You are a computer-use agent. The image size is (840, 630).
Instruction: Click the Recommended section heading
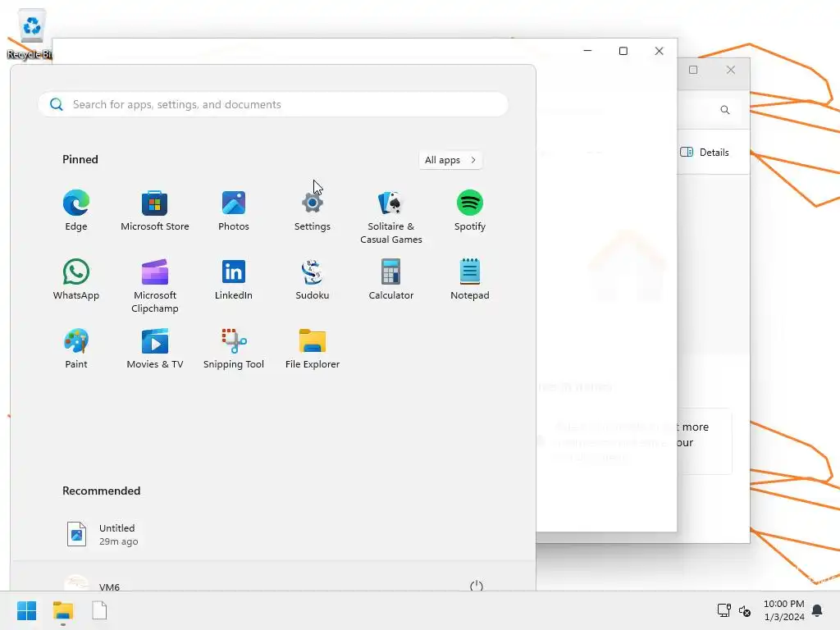101,491
